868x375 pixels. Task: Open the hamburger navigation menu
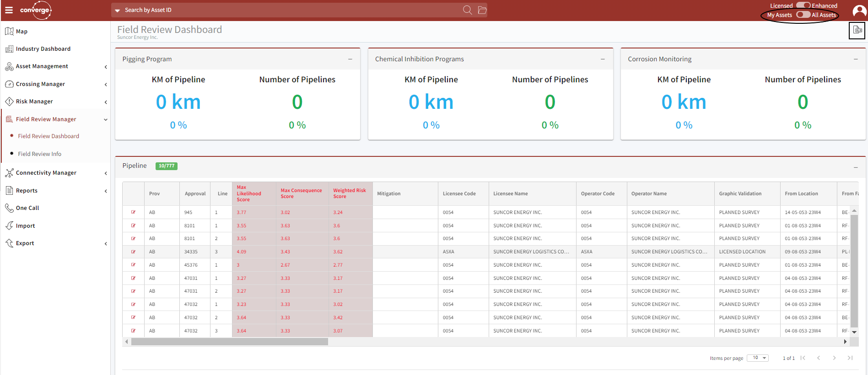(x=9, y=10)
